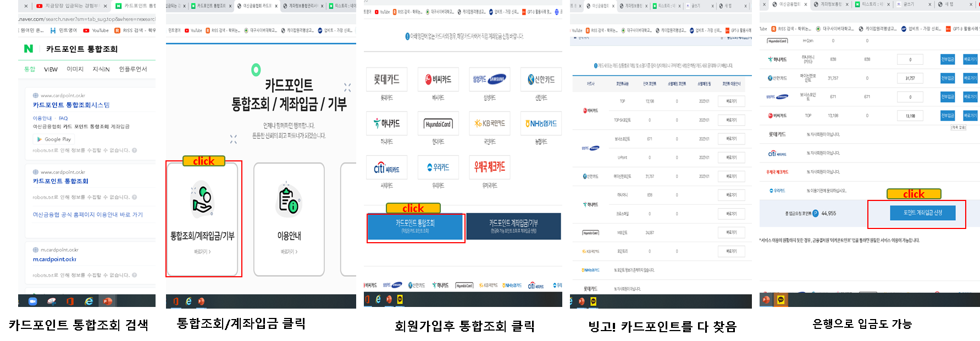
Task: Open Microsoft Office icon in the first taskbar
Action: pyautogui.click(x=70, y=301)
